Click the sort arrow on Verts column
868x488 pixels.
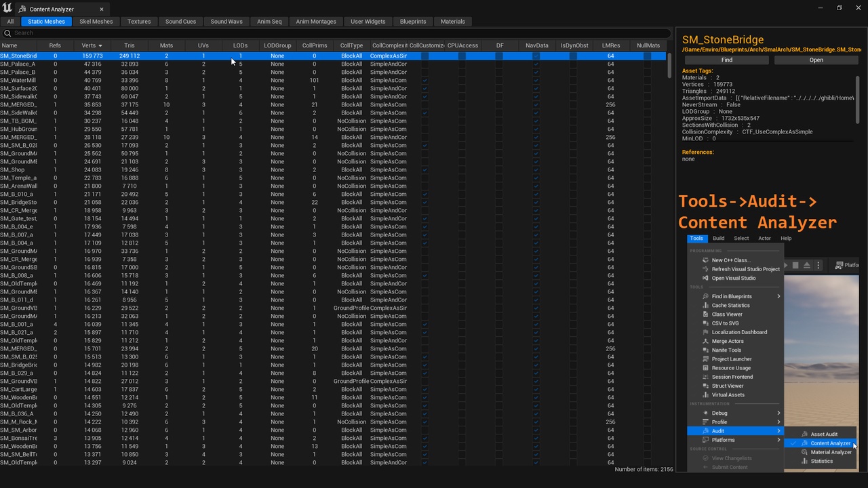coord(100,45)
